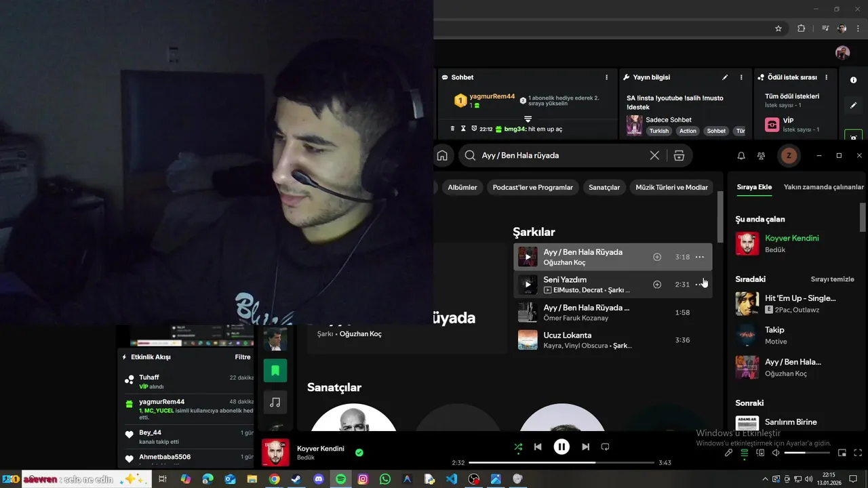Open Ödül istek sırası three-dot menu
Viewport: 868px width, 488px height.
click(x=826, y=77)
